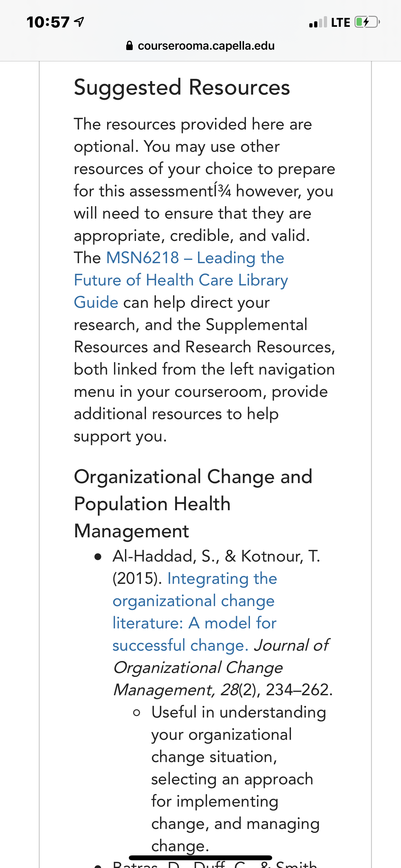Tap the LTE network indicator
The width and height of the screenshot is (401, 868).
click(x=340, y=23)
